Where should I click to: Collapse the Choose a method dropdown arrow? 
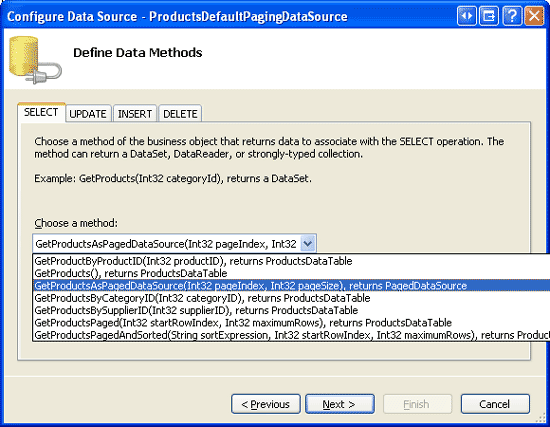tap(308, 243)
